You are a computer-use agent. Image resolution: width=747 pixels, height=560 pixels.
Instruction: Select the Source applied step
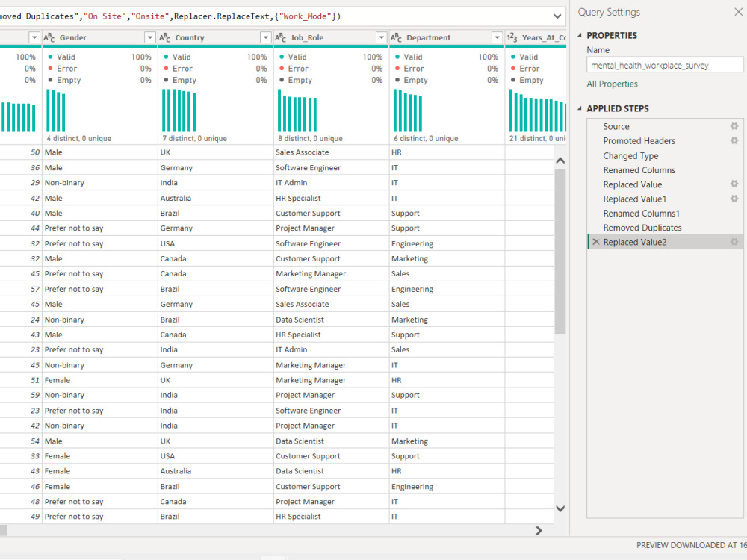tap(616, 126)
